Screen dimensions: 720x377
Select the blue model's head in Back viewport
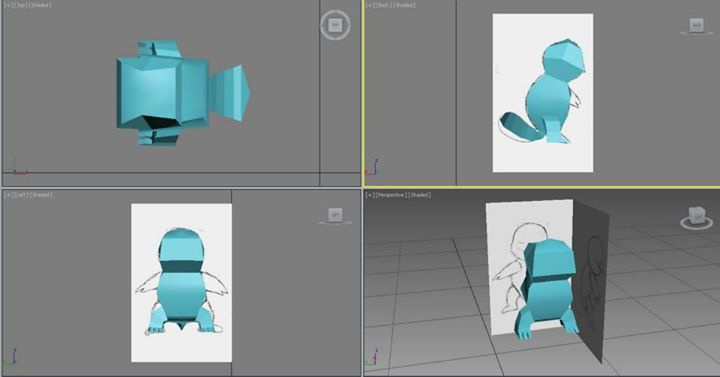coord(564,60)
